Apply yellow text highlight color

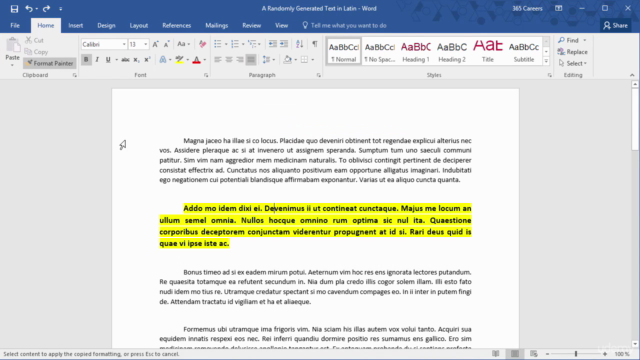pos(179,60)
